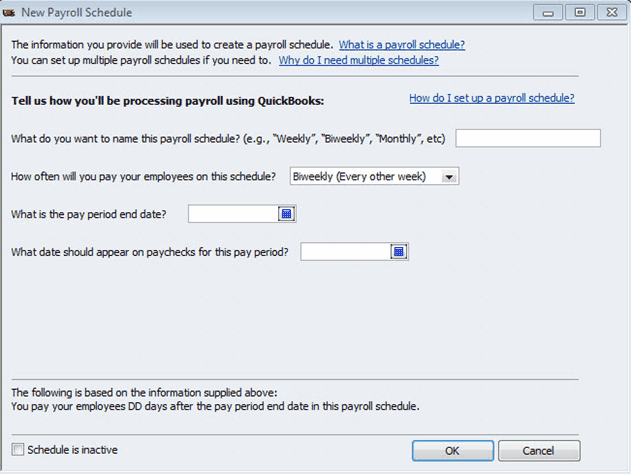Click the 'Schedule is inactive' label text
Screen dimensions: 631x474
pyautogui.click(x=72, y=450)
